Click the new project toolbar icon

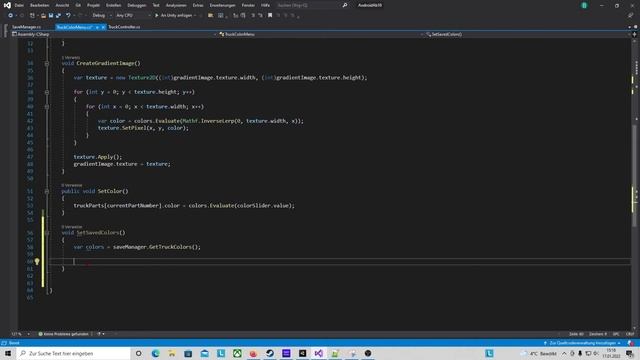pos(32,16)
